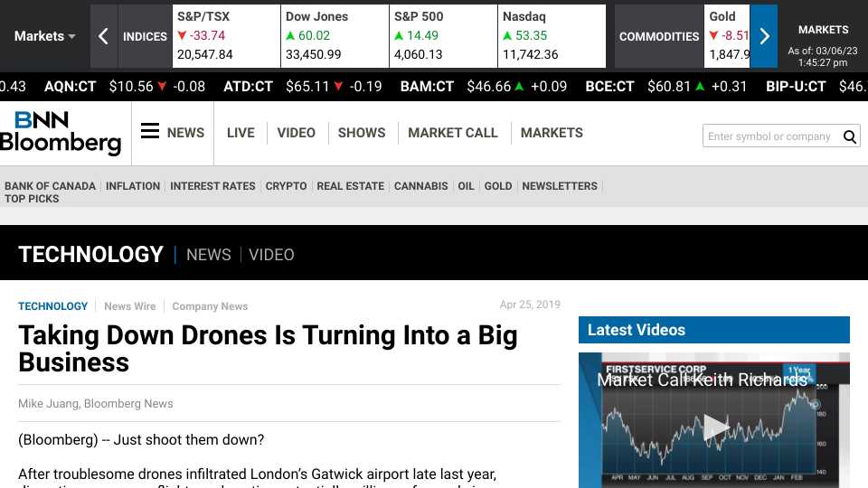Screen dimensions: 868x488
Task: Switch to Technology NEWS tab
Action: click(x=209, y=255)
